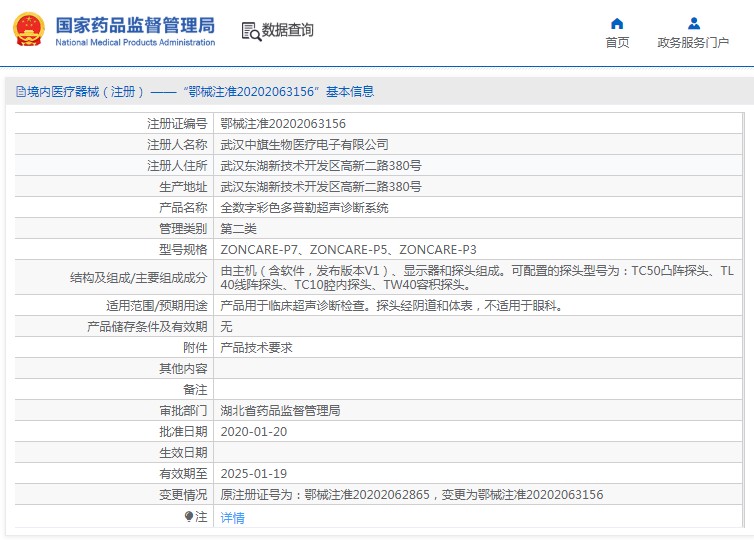Click the 型号规格 row label
754x540 pixels.
click(183, 250)
